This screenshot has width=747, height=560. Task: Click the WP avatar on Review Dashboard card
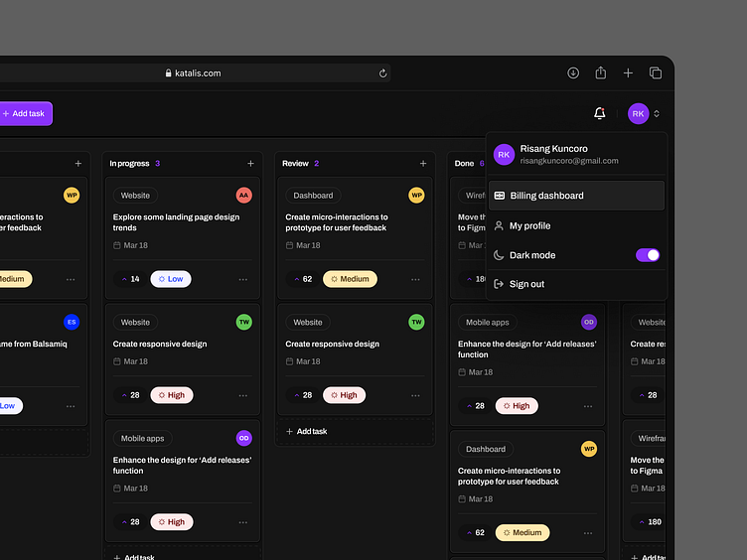(x=416, y=196)
